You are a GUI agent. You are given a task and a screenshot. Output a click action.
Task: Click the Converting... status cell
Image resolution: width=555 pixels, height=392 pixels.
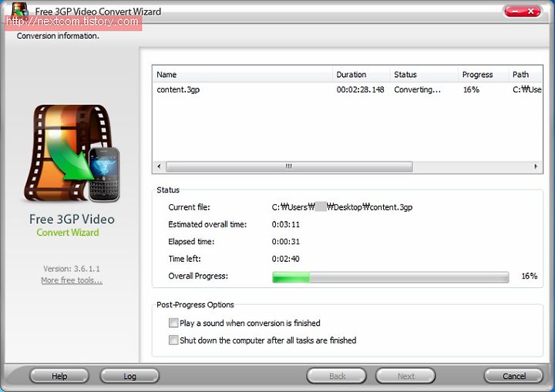point(417,89)
